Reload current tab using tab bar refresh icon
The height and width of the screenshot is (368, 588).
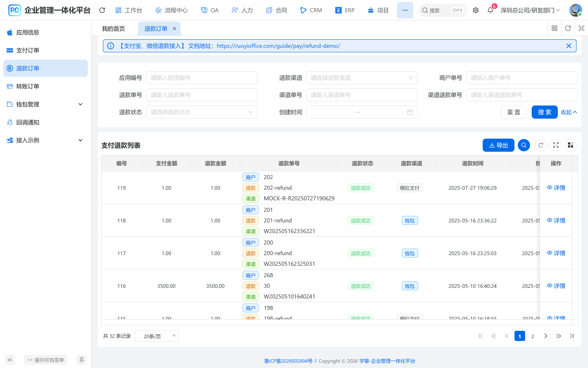click(568, 28)
